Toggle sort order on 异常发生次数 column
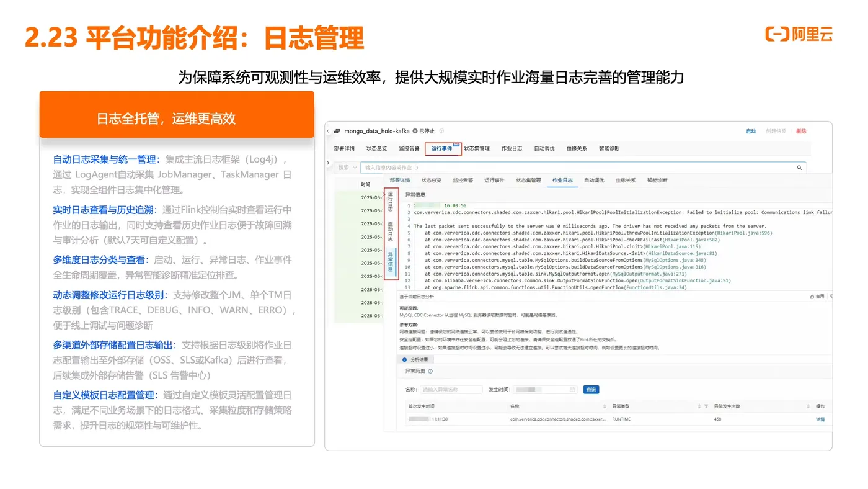 tap(808, 406)
